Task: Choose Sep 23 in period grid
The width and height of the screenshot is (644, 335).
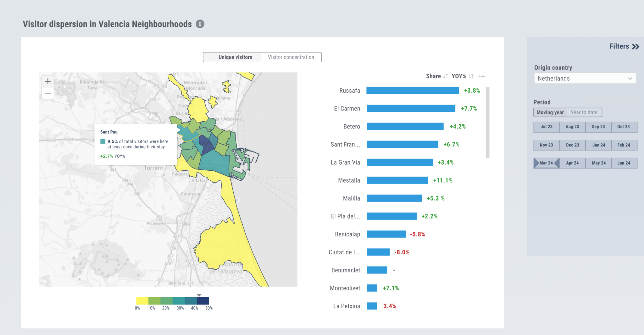Action: [598, 127]
